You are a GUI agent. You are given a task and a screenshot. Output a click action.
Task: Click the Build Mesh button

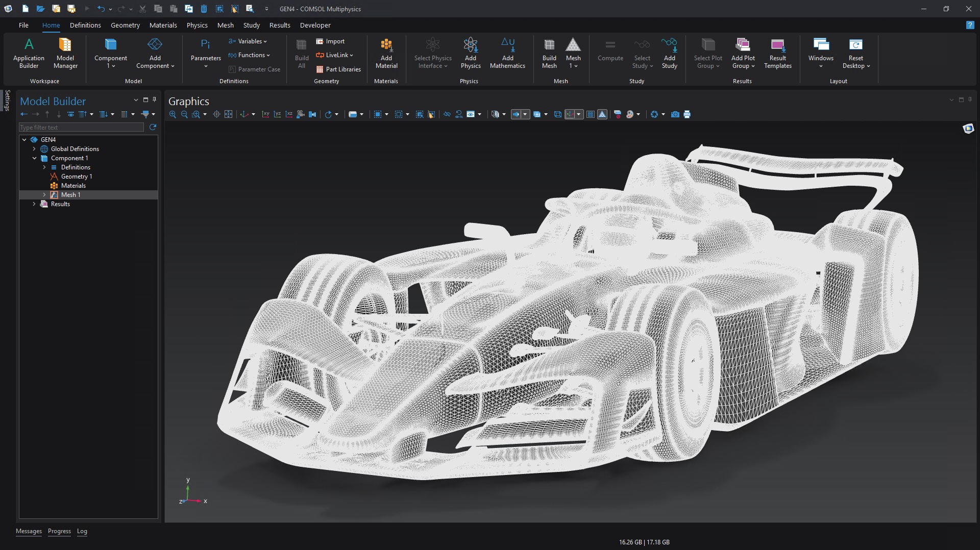[x=549, y=53]
